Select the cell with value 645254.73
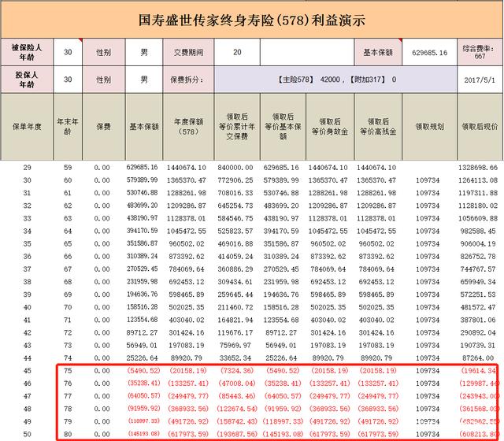Viewport: 504px width, 441px height. coord(235,206)
